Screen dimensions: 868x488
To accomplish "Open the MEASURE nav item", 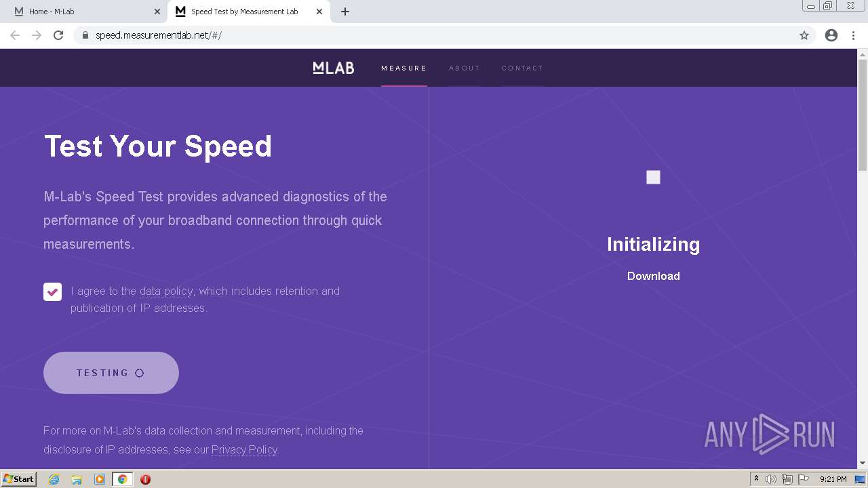I will [404, 68].
